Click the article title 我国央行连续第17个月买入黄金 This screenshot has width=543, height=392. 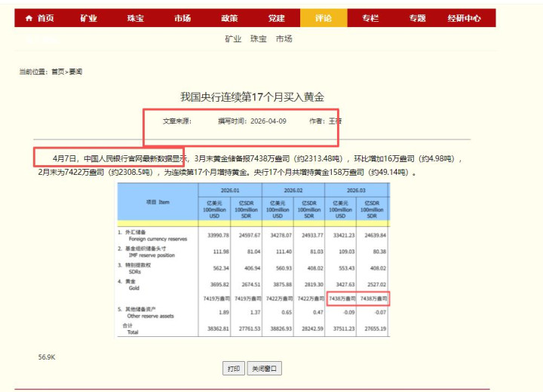pos(252,97)
